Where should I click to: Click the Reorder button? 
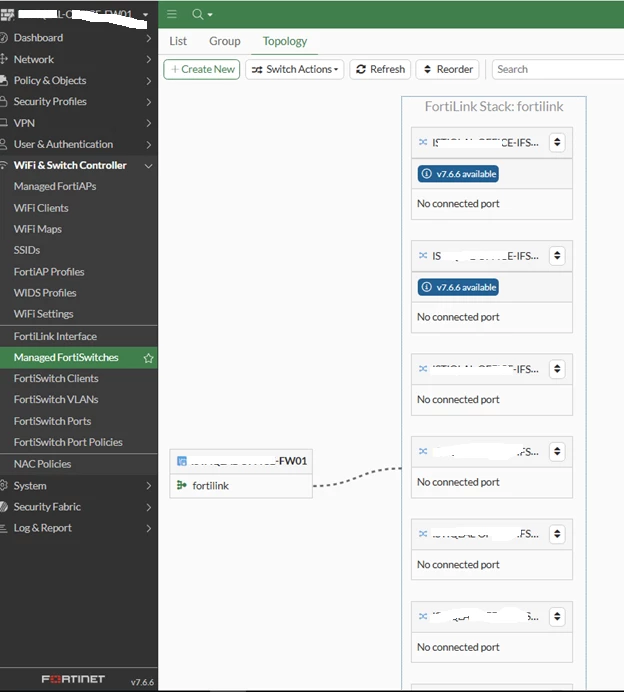click(447, 69)
